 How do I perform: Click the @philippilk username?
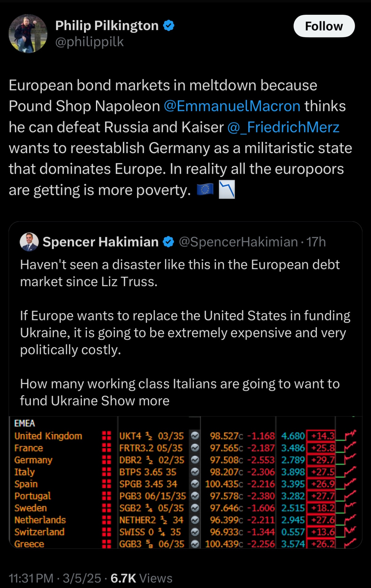point(89,42)
